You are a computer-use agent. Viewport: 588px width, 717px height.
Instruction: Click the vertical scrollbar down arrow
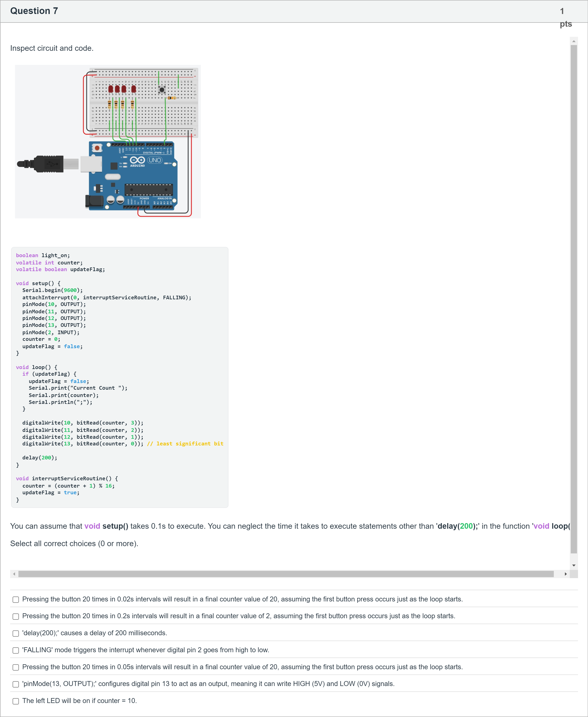574,565
